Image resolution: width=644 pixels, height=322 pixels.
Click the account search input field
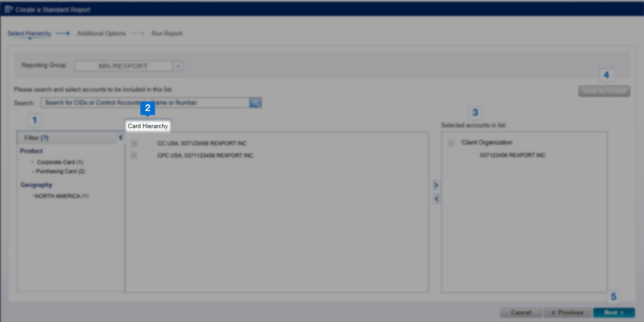[x=145, y=103]
